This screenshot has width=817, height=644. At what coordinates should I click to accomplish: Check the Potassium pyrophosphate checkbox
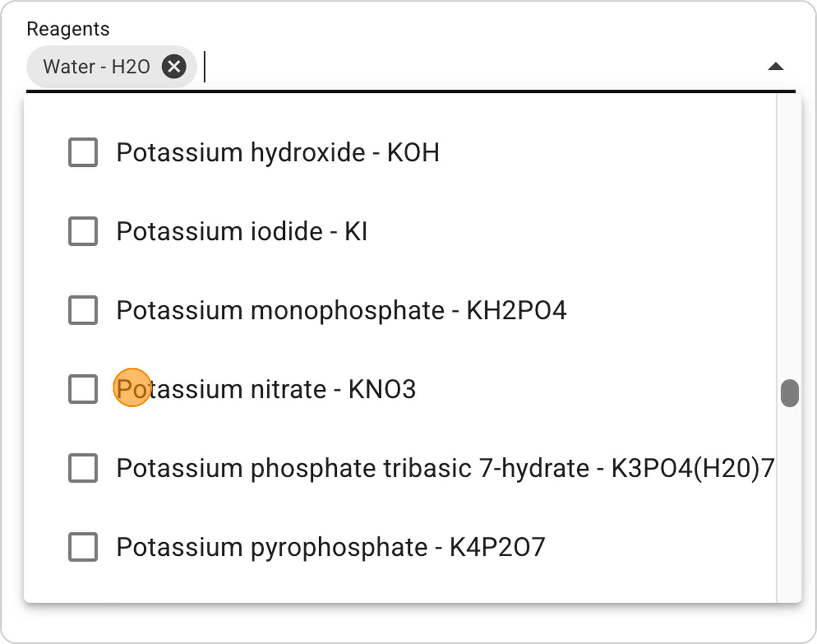pyautogui.click(x=83, y=547)
